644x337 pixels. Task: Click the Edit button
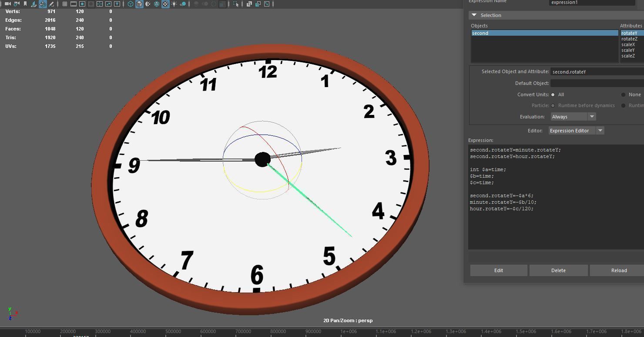(499, 270)
